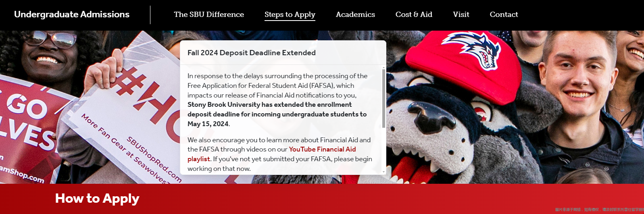The width and height of the screenshot is (644, 214).
Task: Open The SBU Difference menu
Action: tap(209, 15)
